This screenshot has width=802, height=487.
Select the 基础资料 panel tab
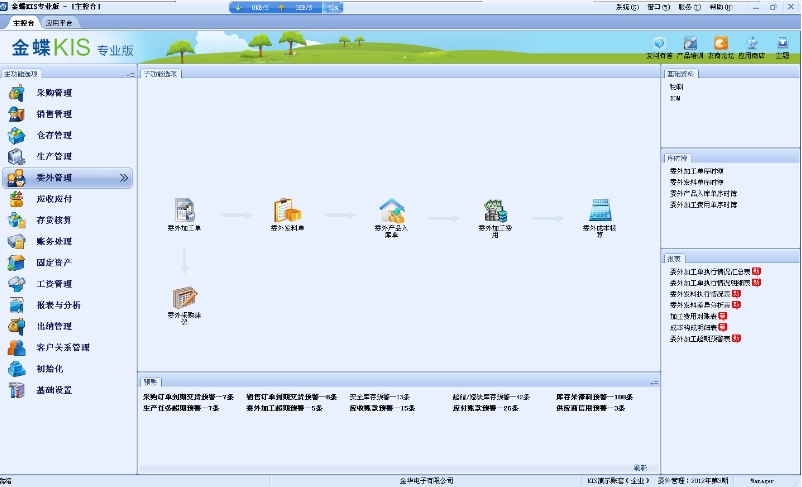coord(680,74)
